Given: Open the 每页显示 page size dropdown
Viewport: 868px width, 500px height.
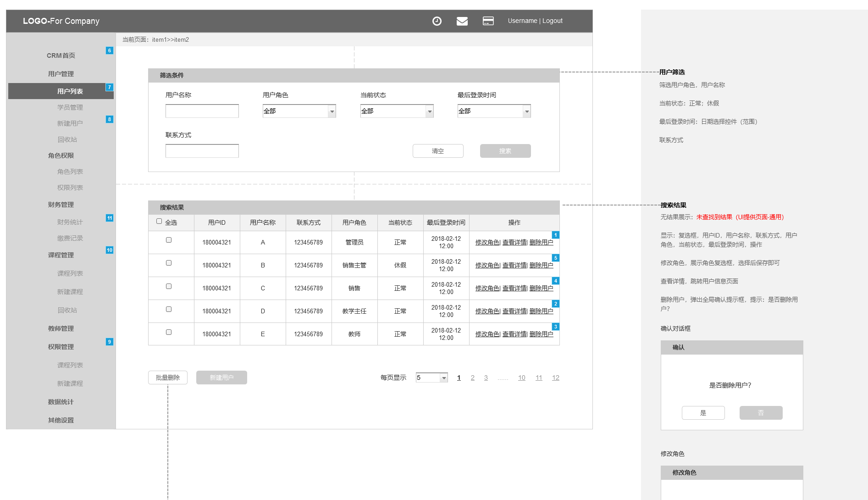Looking at the screenshot, I should [431, 378].
